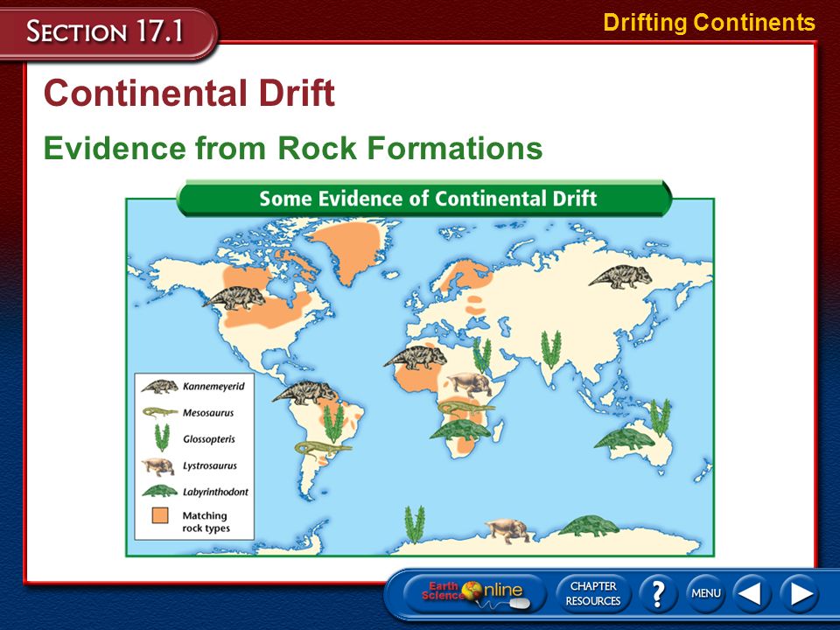Click the Mesosaurus on southern Africa
The height and width of the screenshot is (630, 840).
[x=466, y=409]
